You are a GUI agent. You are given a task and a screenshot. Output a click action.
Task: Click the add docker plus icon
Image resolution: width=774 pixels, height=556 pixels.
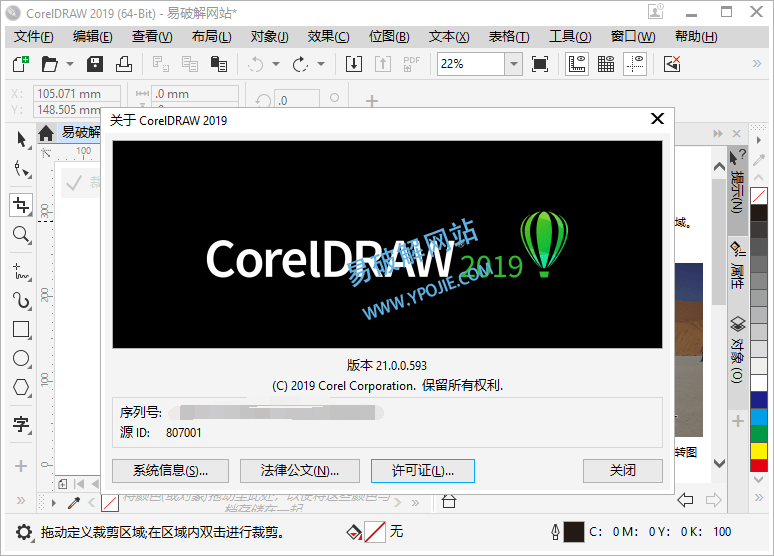tap(738, 421)
